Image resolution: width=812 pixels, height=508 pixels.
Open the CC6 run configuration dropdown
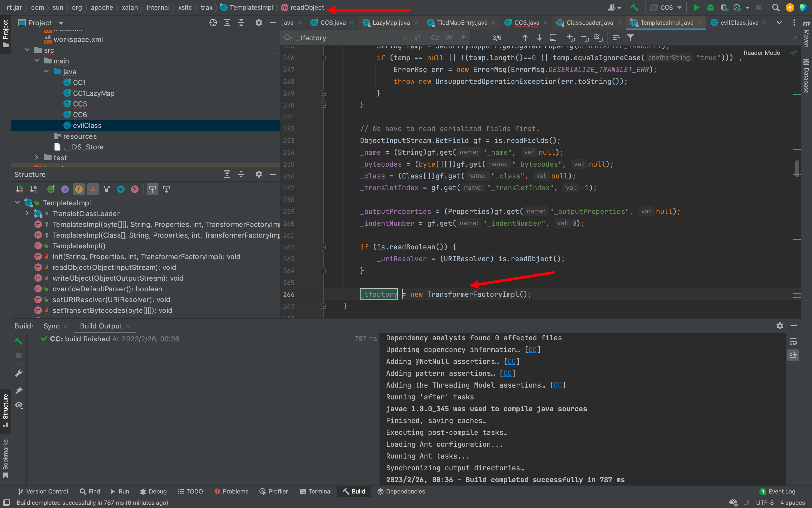666,8
